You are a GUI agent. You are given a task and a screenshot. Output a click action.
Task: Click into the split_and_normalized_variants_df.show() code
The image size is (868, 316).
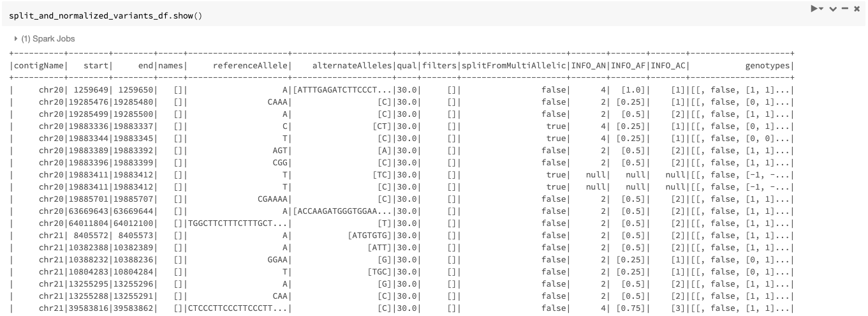[105, 15]
